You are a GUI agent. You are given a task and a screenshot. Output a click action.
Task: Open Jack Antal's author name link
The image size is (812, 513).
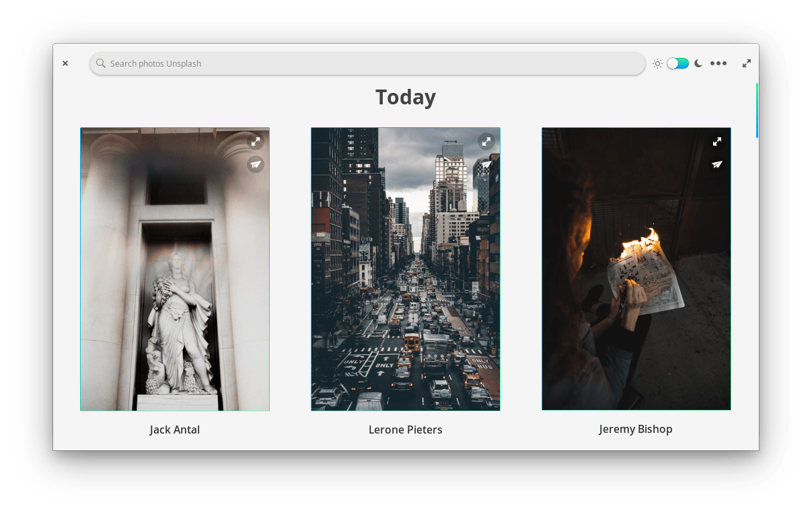(175, 430)
